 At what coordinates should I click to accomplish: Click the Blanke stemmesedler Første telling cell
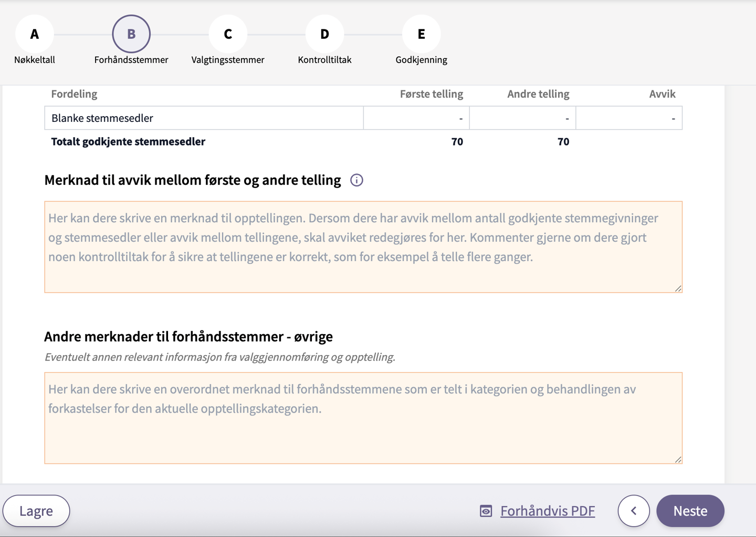(x=416, y=118)
